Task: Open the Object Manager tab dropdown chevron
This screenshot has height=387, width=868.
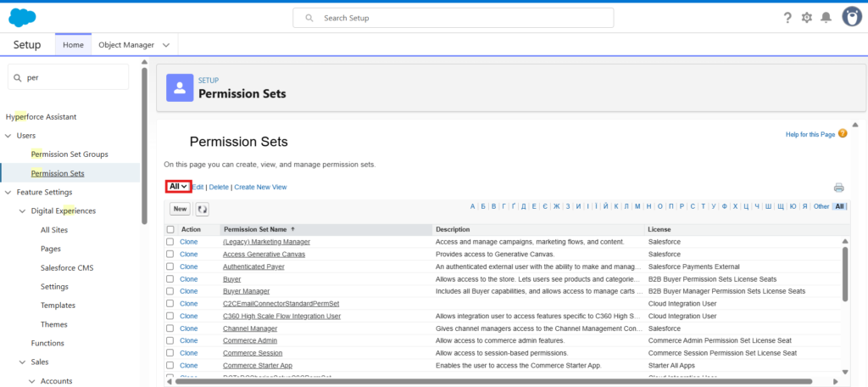Action: point(166,45)
